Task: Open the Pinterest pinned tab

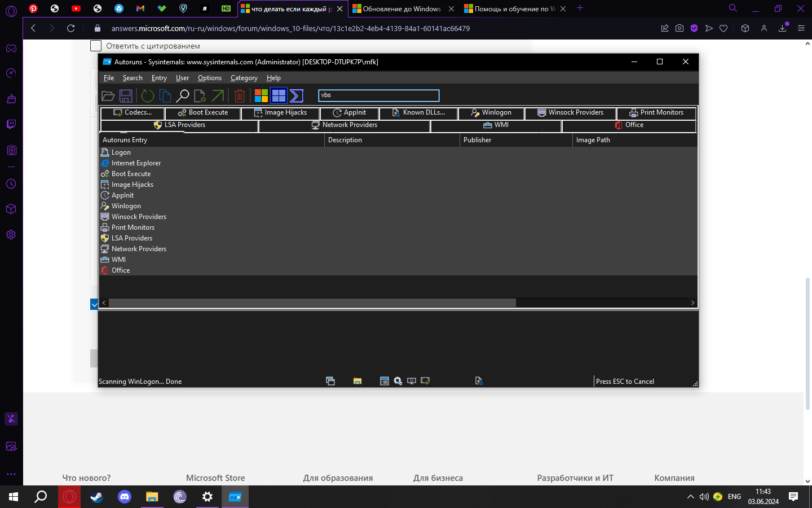Action: (33, 8)
